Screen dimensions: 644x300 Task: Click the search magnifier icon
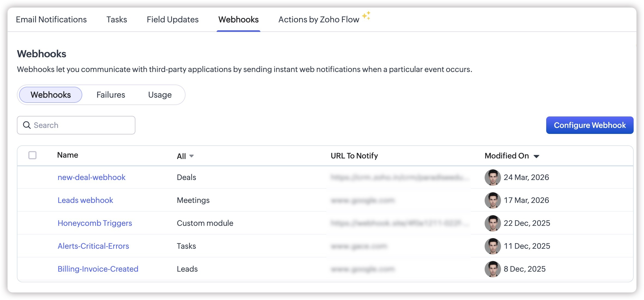27,125
